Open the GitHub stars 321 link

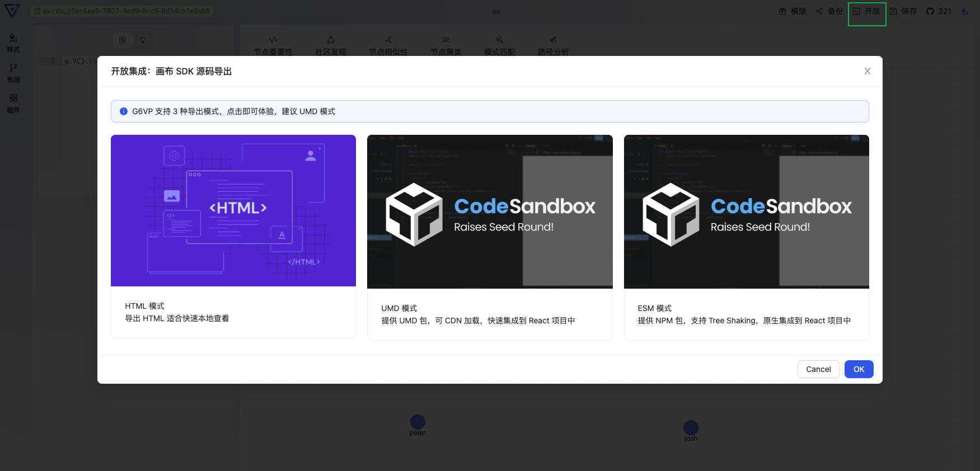(x=939, y=11)
